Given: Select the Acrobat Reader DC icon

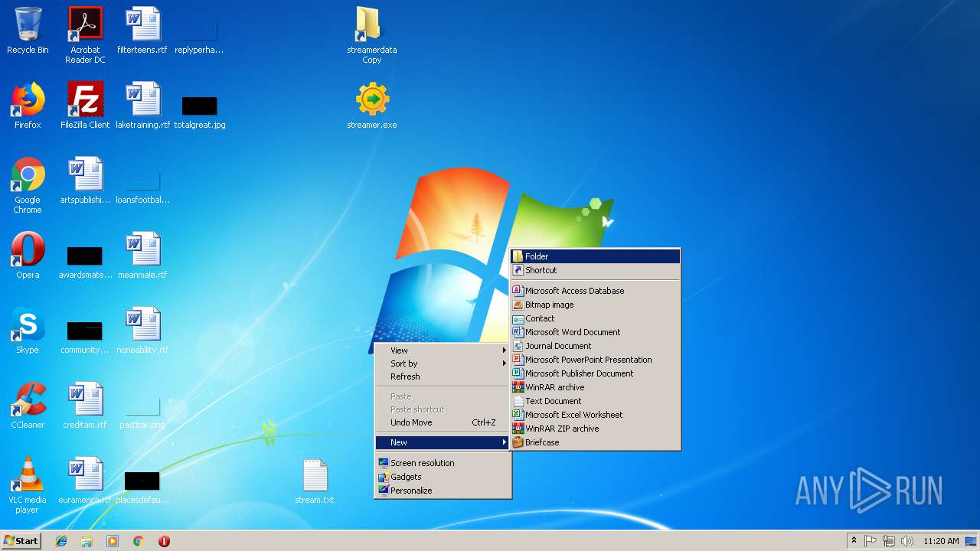Looking at the screenshot, I should [85, 34].
